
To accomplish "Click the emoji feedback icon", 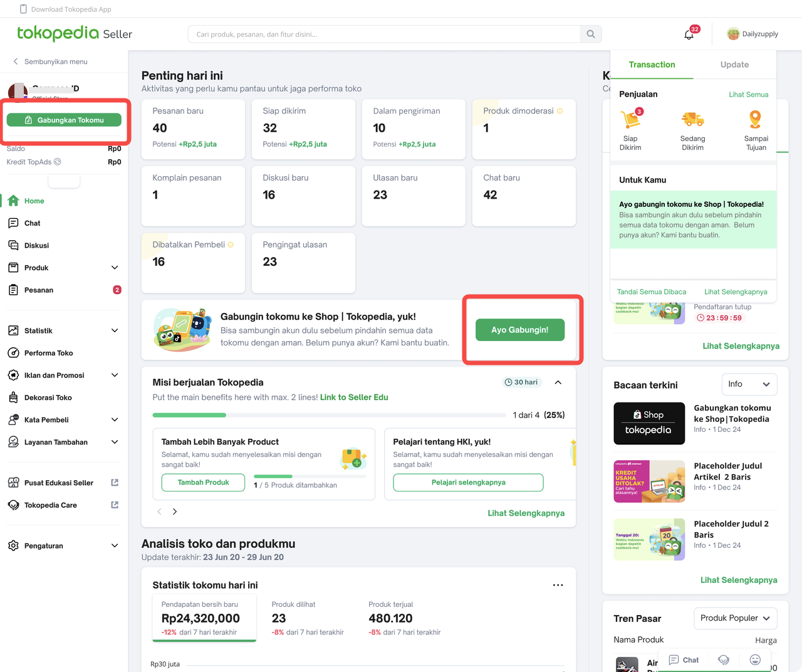I will 755,660.
